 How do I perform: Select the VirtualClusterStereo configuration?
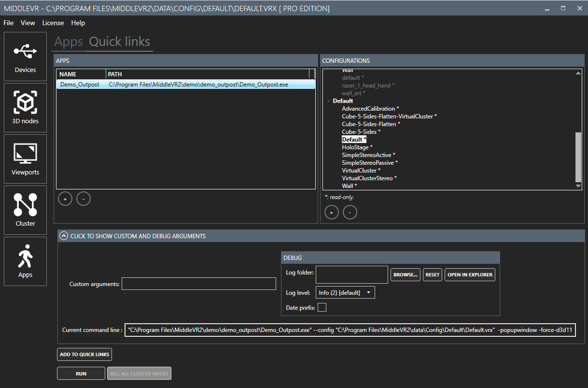pos(369,178)
